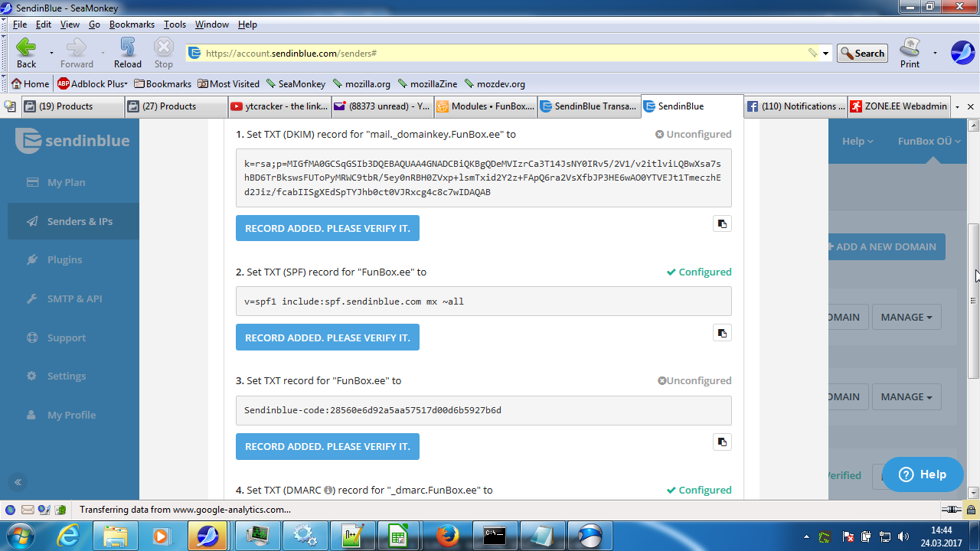Click the new tab icon left of tabs
The height and width of the screenshot is (551, 980).
10,106
